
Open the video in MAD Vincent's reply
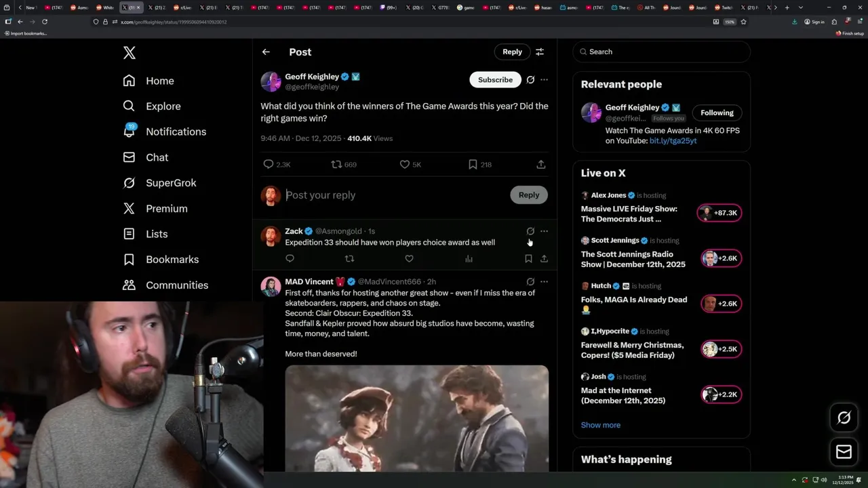(416, 418)
